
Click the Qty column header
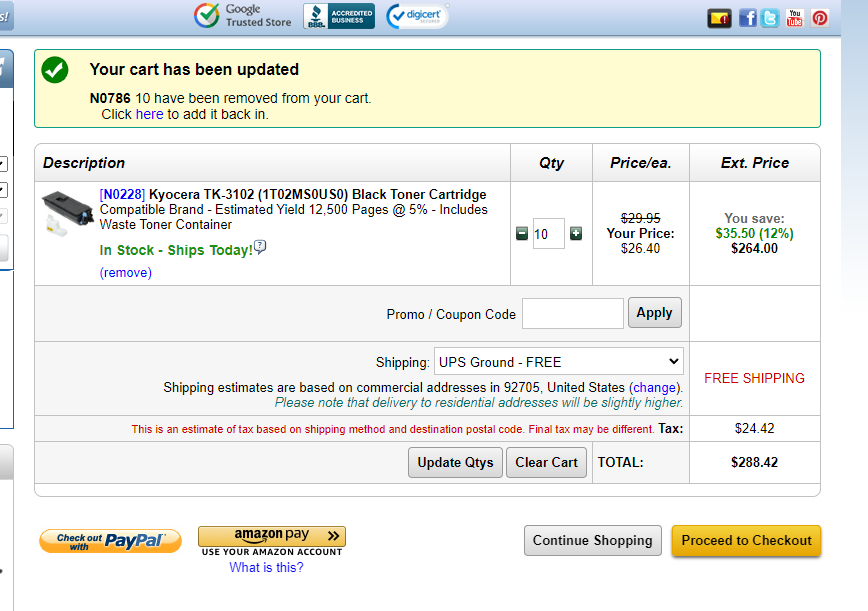tap(551, 163)
